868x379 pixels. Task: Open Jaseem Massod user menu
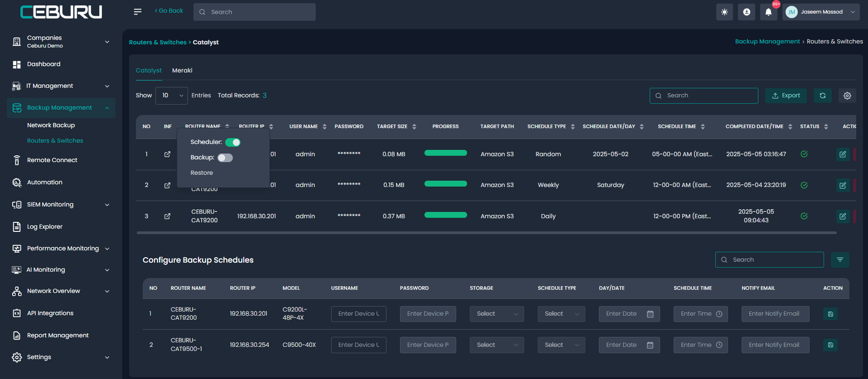[x=821, y=12]
